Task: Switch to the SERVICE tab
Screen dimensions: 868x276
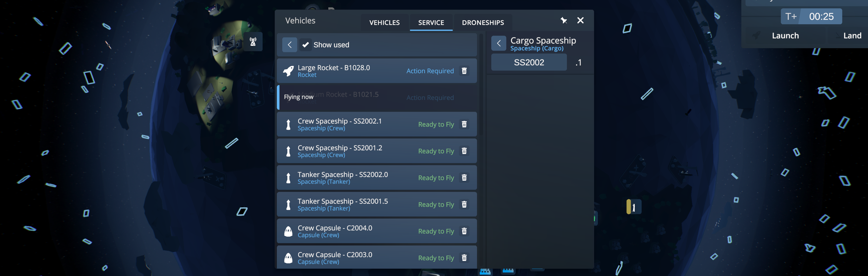Action: [x=431, y=22]
